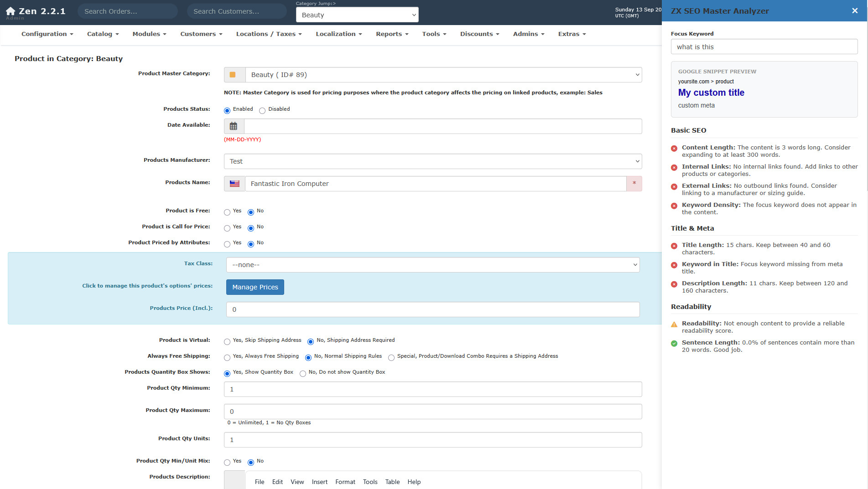Click the External Links error icon
Screen dimensions: 868x489
coord(674,186)
